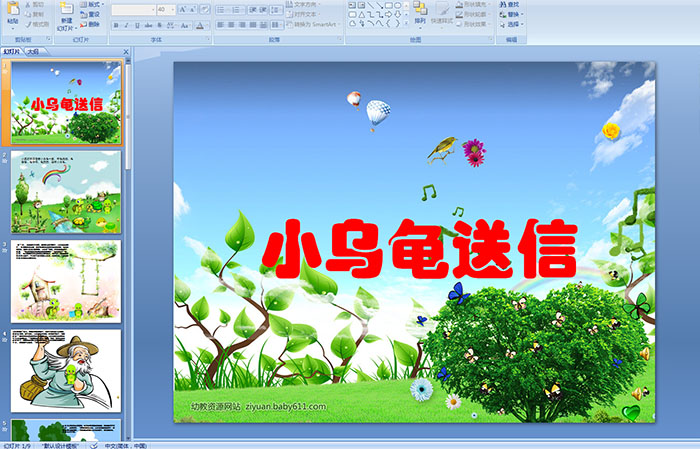Click the Reset (重设) slide button
The height and width of the screenshot is (449, 700).
coord(90,14)
